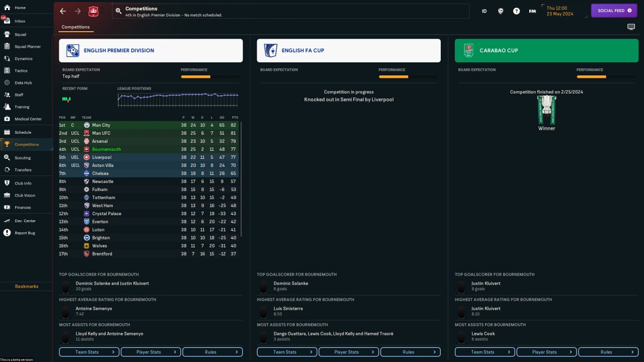This screenshot has height=362, width=644.
Task: Click the Premier Division performance bar
Action: tap(210, 77)
